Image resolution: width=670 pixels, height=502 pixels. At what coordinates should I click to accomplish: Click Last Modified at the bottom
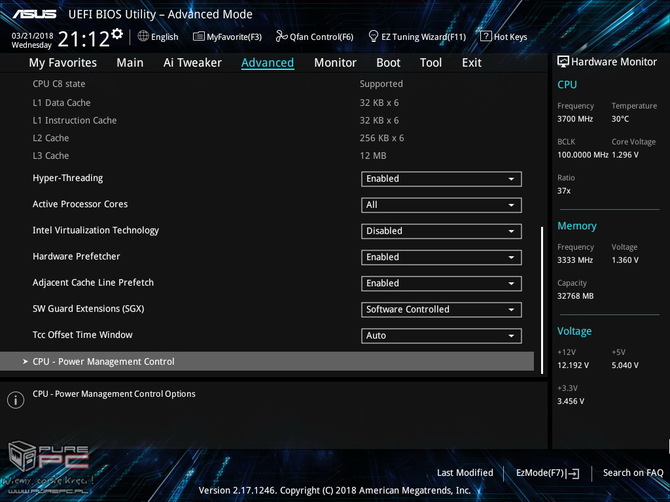coord(465,473)
